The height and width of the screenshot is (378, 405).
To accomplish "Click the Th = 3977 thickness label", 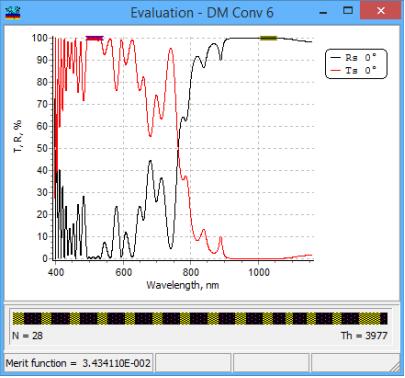I will pyautogui.click(x=364, y=335).
